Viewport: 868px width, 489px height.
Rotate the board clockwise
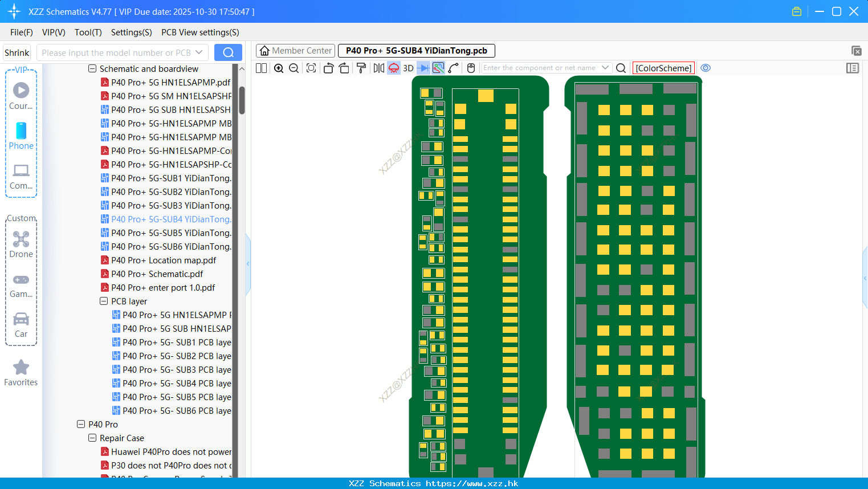344,68
